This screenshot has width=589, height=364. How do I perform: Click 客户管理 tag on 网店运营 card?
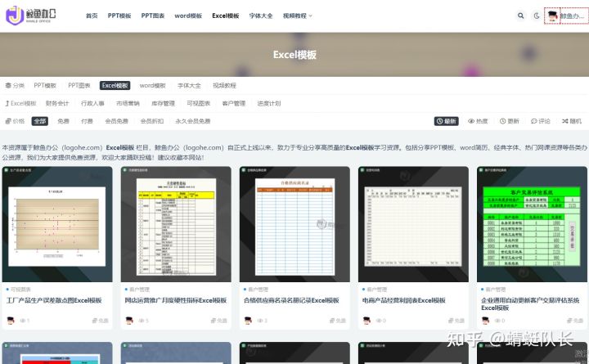[139, 290]
